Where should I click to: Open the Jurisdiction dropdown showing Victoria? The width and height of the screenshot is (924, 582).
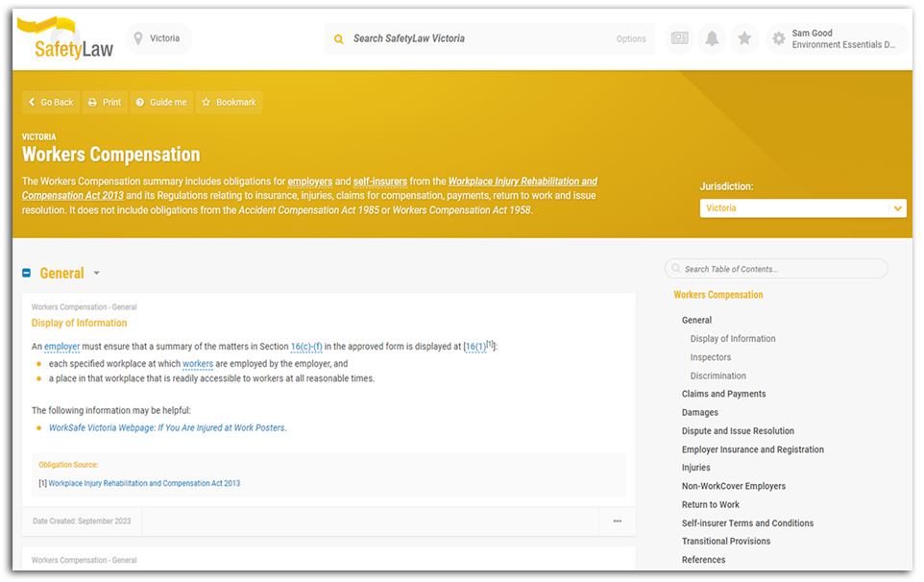(x=803, y=208)
